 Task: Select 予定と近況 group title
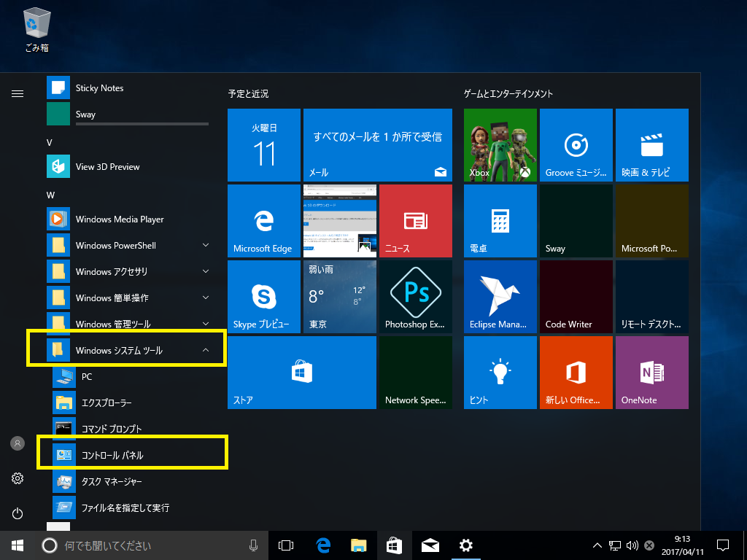248,94
